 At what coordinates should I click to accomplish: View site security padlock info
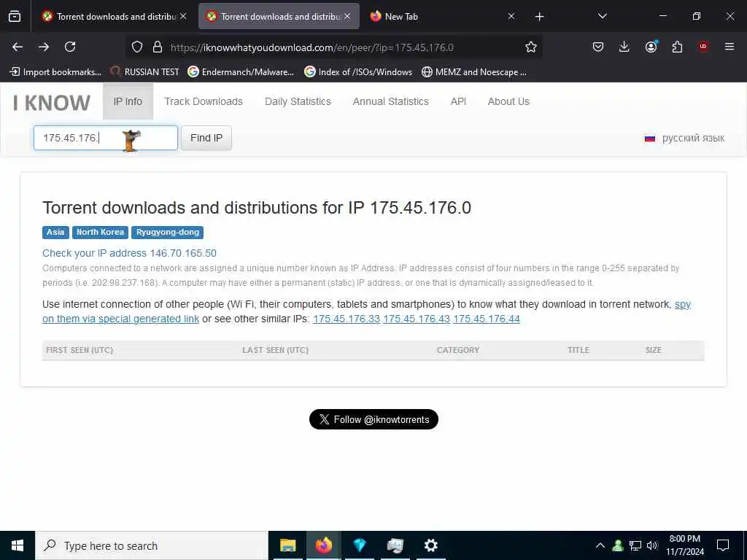[158, 47]
